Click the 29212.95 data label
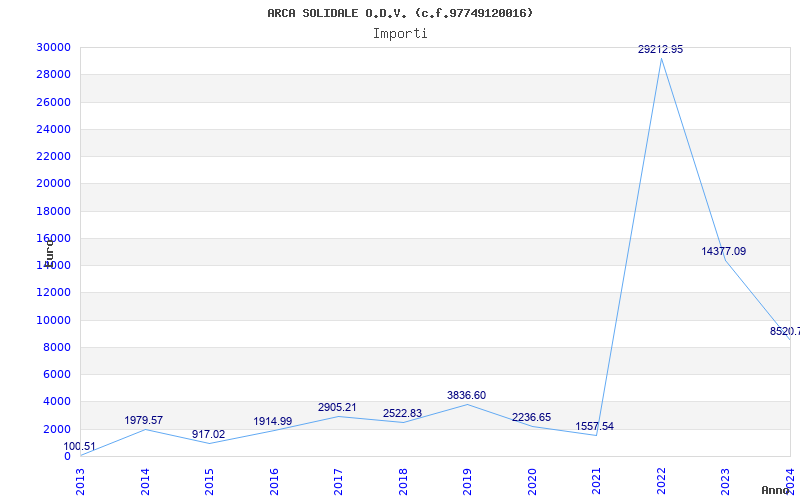This screenshot has width=800, height=500. click(x=660, y=49)
